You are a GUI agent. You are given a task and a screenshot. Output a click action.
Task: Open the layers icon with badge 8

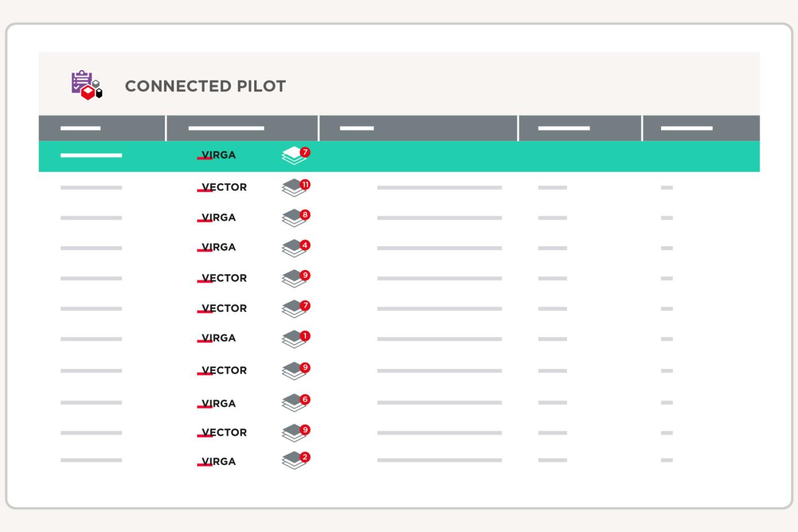coord(295,218)
